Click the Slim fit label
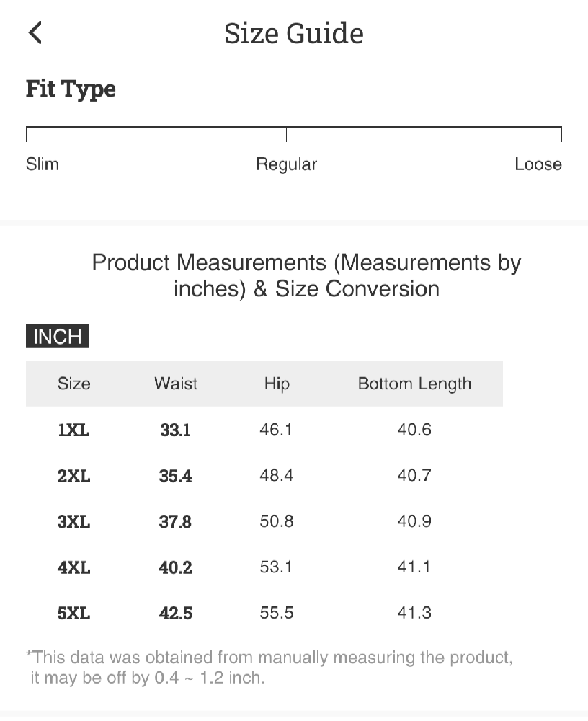Screen dimensions: 588x721 click(x=43, y=164)
